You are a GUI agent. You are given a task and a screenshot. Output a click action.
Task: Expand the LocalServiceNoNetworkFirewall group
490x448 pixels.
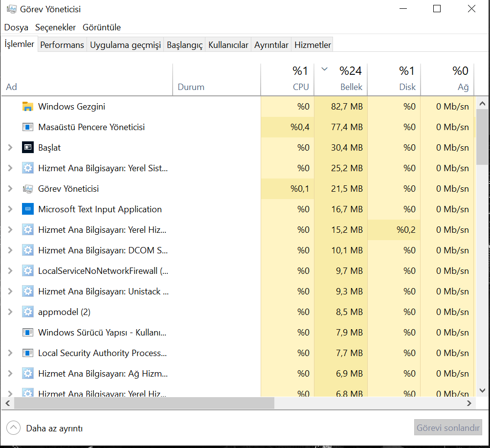pyautogui.click(x=10, y=271)
